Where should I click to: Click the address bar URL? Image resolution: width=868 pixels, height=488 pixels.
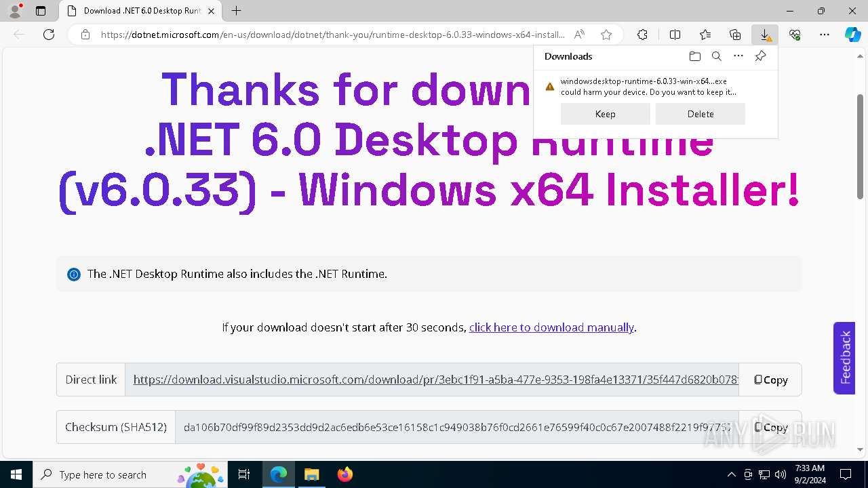[332, 35]
